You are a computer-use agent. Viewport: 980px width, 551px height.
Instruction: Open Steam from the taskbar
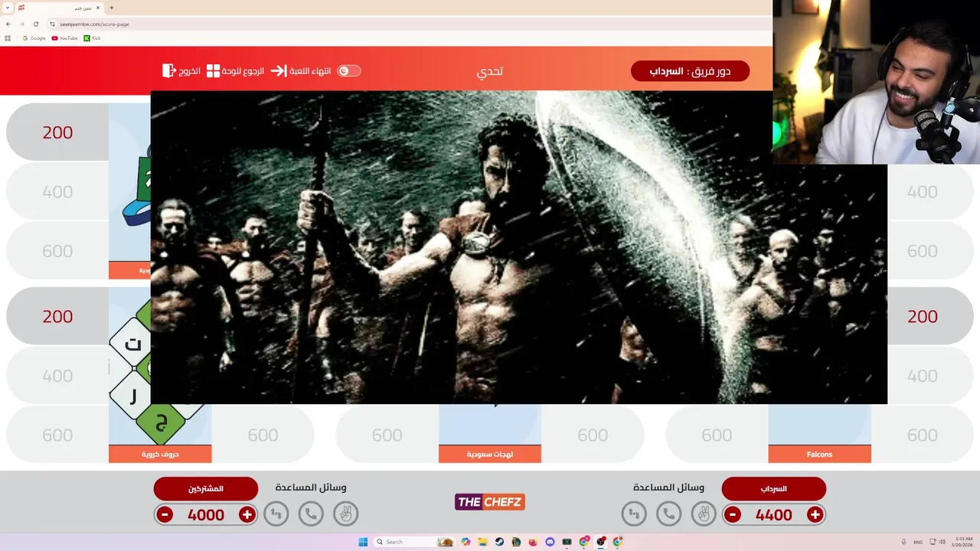click(499, 542)
